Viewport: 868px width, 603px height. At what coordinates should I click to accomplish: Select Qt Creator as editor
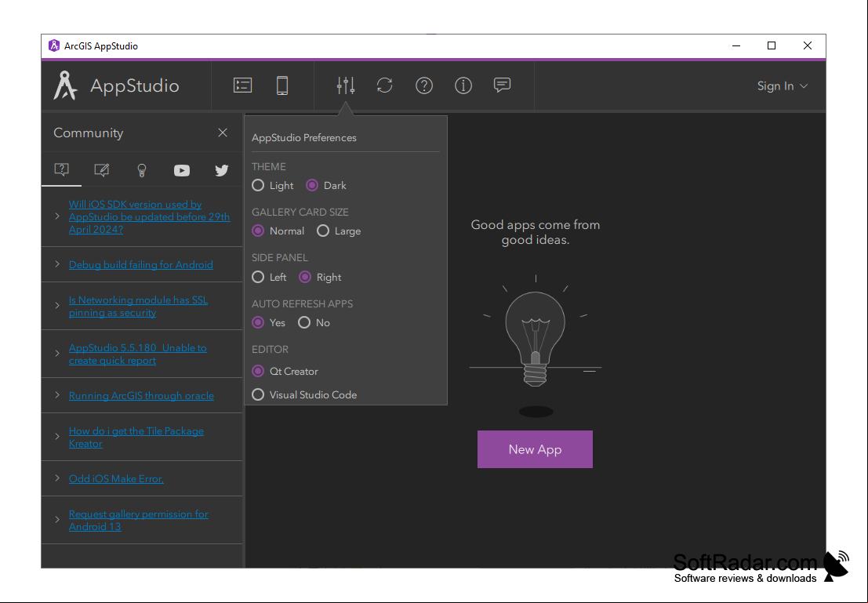[x=285, y=371]
